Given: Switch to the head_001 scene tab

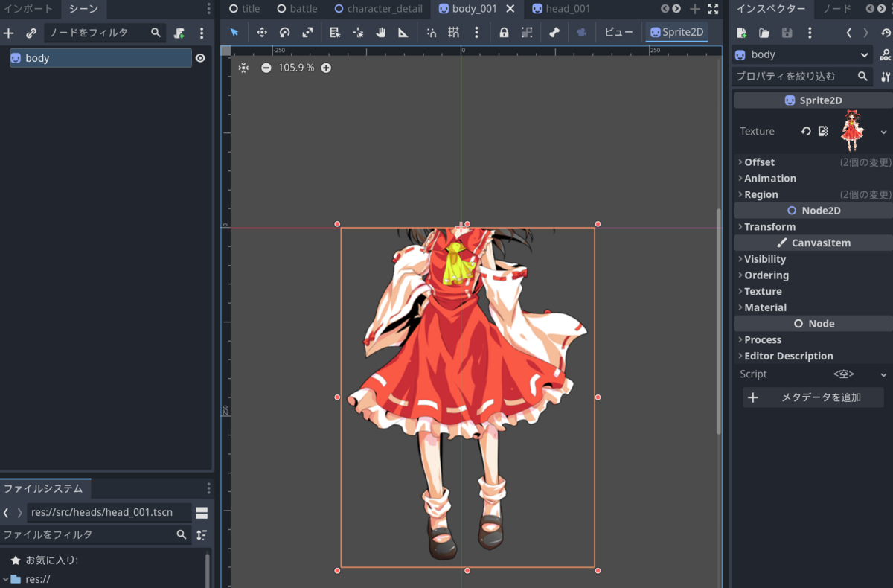Looking at the screenshot, I should pos(561,9).
